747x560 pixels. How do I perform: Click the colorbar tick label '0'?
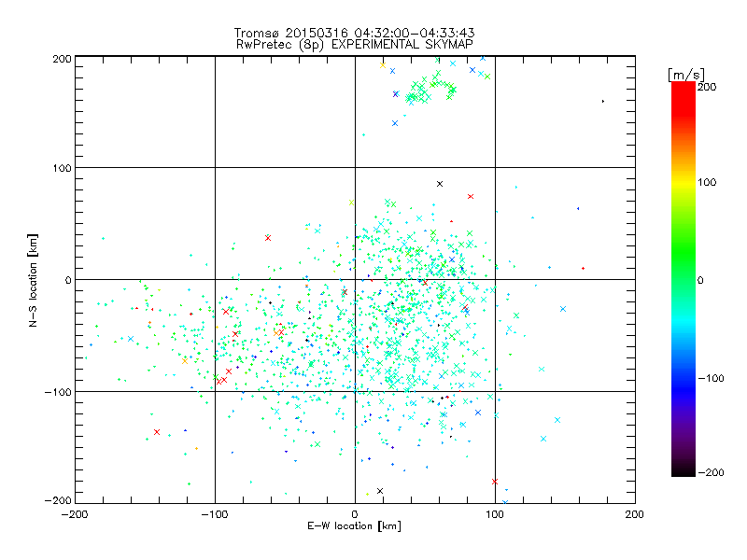tap(700, 280)
